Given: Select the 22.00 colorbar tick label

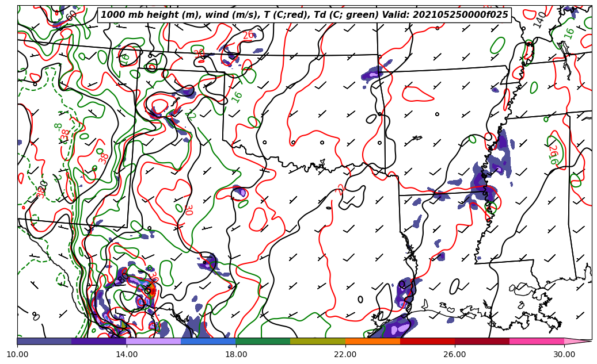Looking at the screenshot, I should [x=345, y=354].
